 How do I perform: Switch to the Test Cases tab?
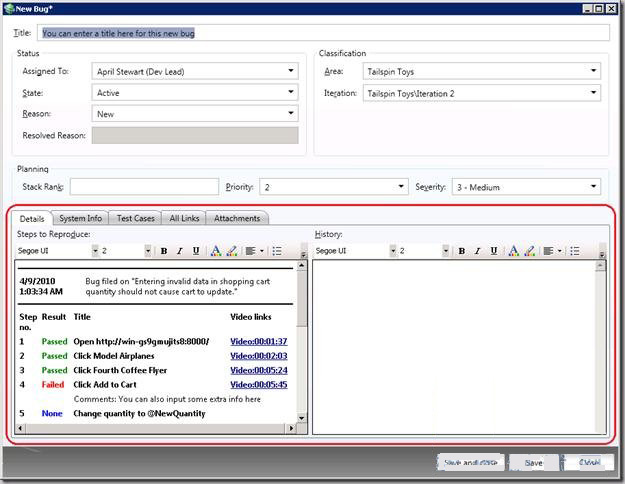[135, 218]
